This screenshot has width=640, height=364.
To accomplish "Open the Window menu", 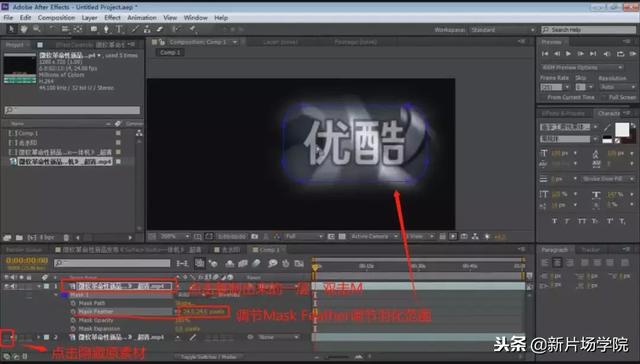I will coord(196,18).
